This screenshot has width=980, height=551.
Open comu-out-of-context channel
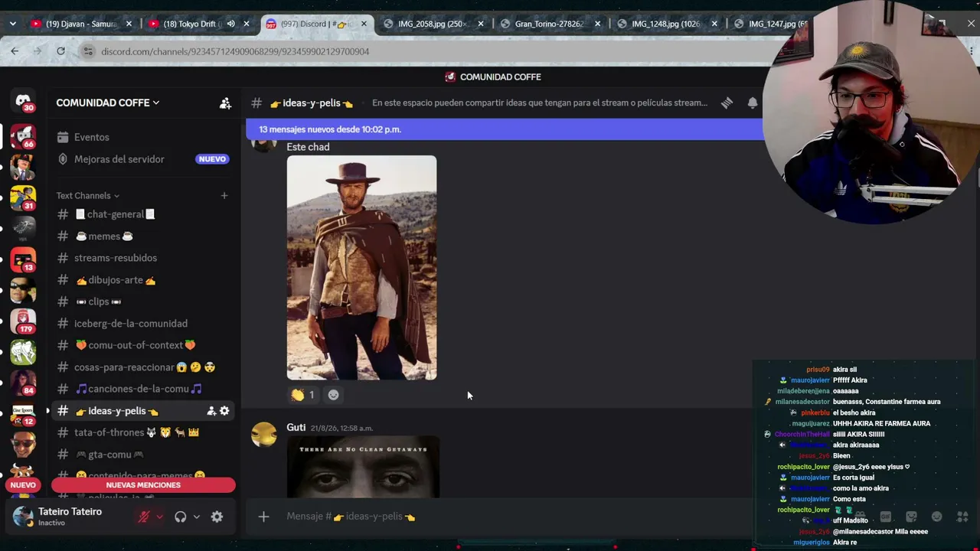(143, 345)
